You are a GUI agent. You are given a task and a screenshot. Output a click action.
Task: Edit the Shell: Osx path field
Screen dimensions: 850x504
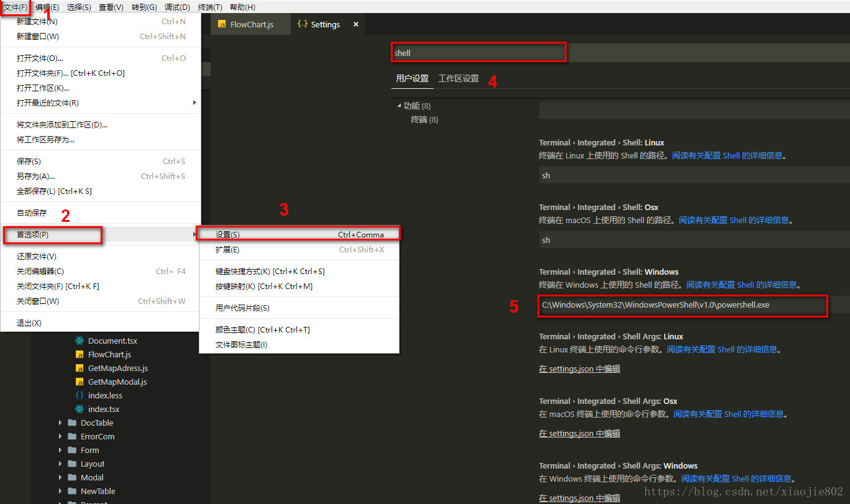coord(694,240)
